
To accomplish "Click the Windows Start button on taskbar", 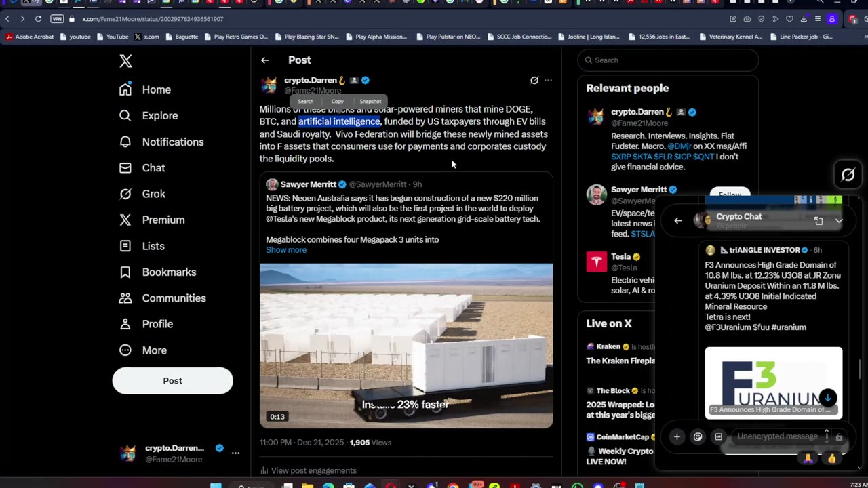I will [216, 485].
